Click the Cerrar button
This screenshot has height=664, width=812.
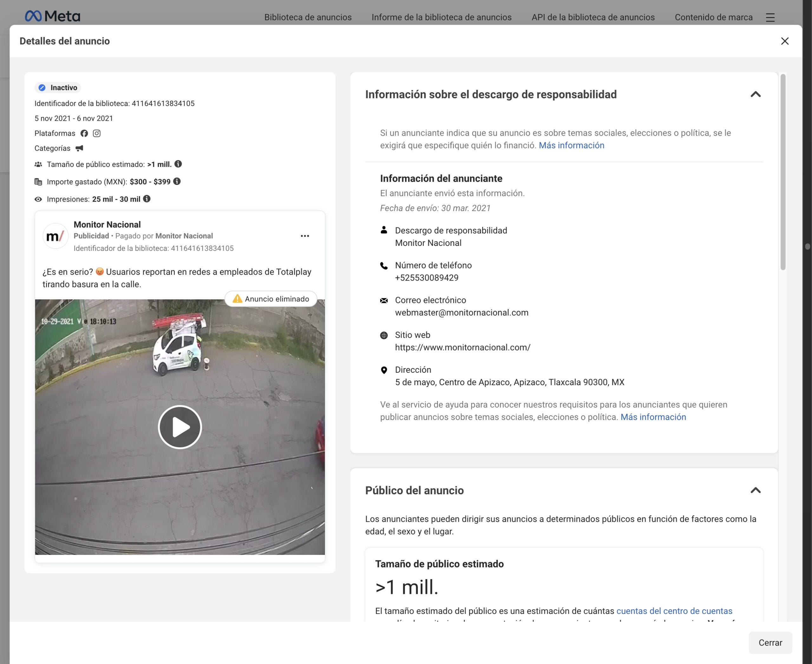770,642
